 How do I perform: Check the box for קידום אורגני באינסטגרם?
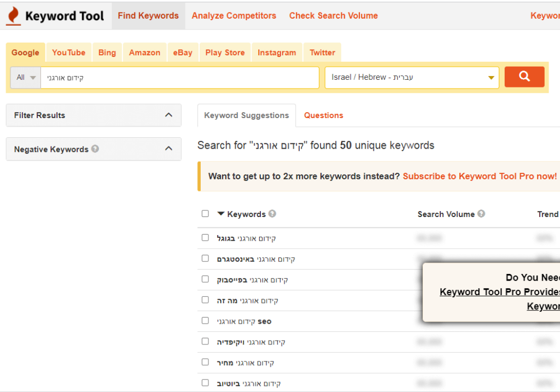(205, 258)
